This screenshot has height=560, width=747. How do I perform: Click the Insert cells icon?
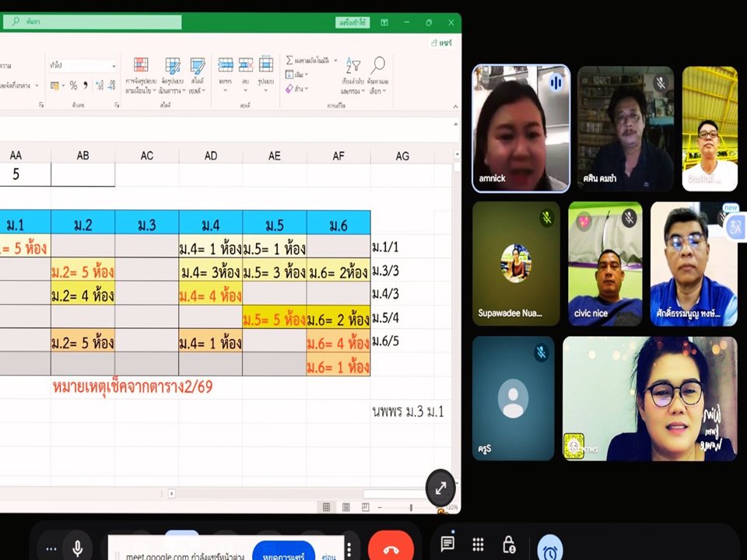pyautogui.click(x=226, y=65)
